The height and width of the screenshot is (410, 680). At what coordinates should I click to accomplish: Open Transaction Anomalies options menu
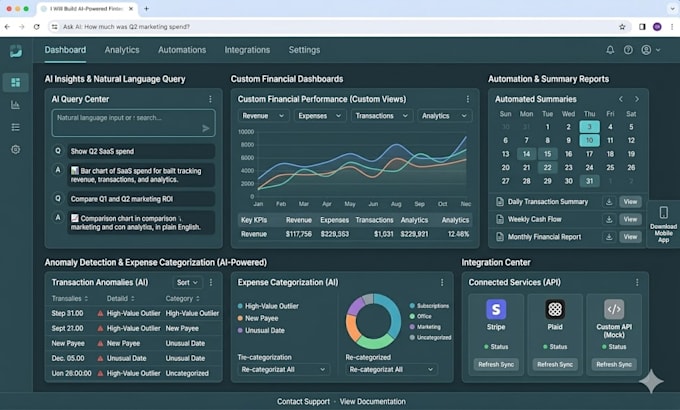[211, 282]
